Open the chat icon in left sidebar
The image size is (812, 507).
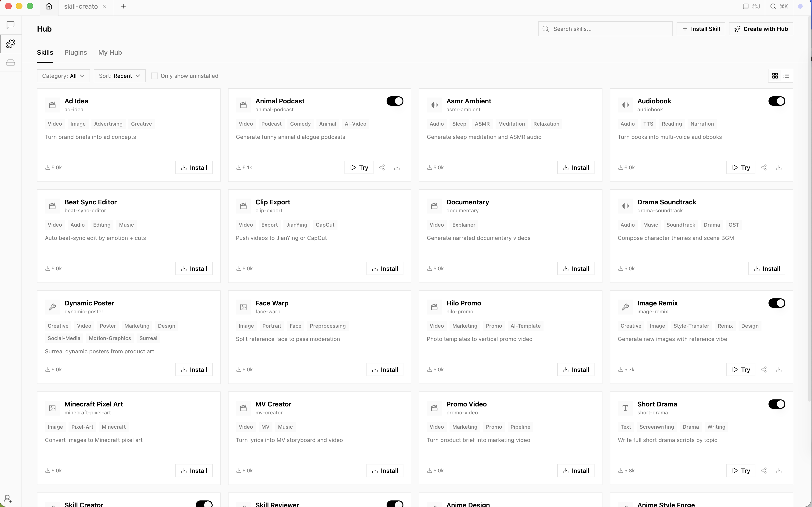(x=10, y=25)
